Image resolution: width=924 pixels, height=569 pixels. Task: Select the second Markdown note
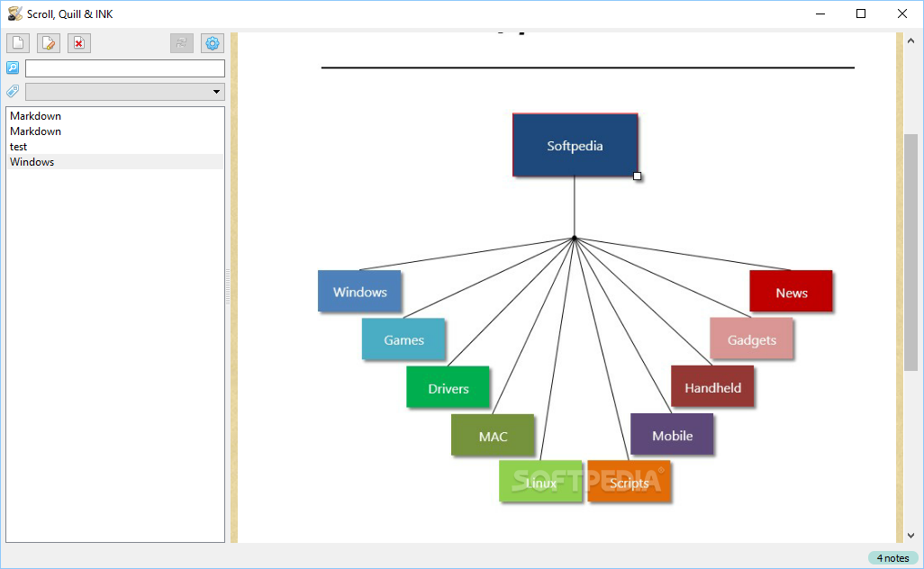pos(115,131)
